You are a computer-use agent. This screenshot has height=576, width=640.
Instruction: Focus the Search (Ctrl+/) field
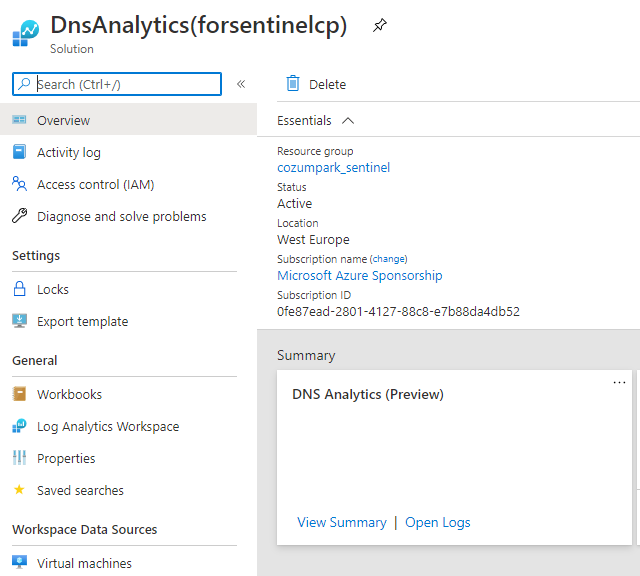(x=117, y=84)
